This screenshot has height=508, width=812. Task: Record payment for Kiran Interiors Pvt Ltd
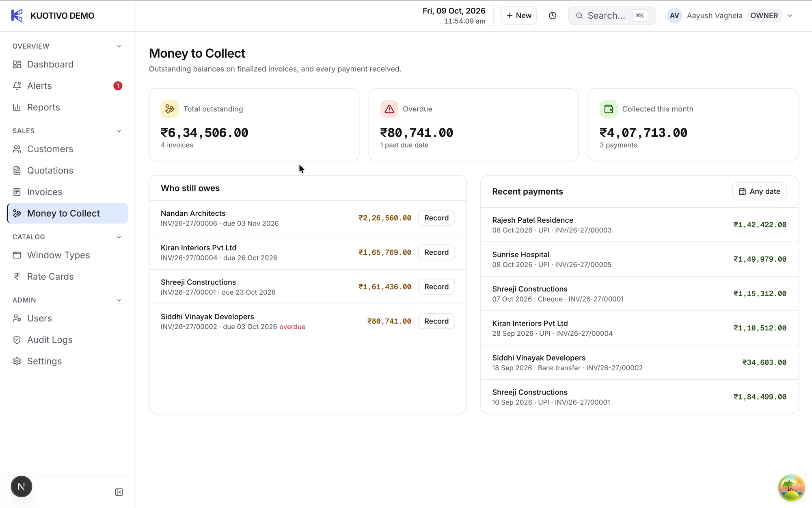(x=436, y=252)
